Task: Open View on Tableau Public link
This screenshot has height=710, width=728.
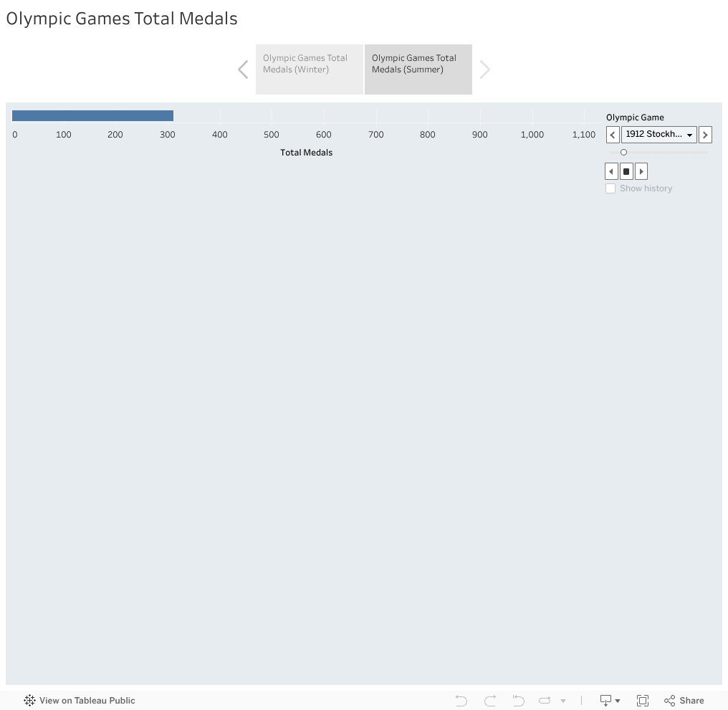Action: click(x=80, y=701)
